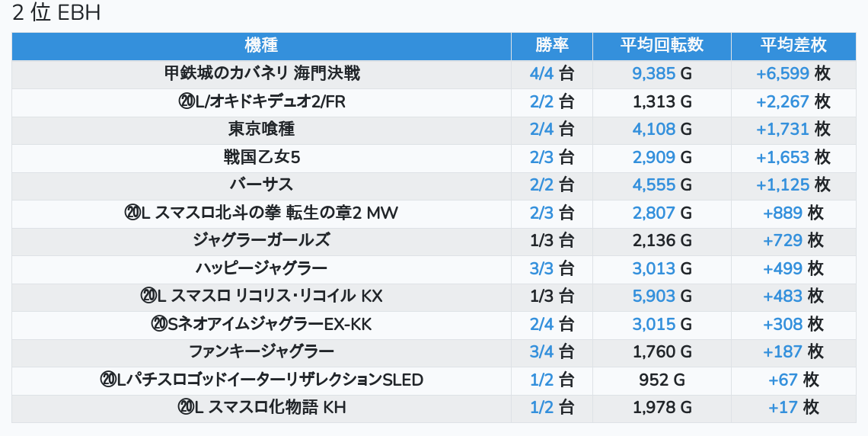Image resolution: width=868 pixels, height=436 pixels.
Task: Click the ⑳L/オキドキデュオ2/FR machine name
Action: pos(262,101)
